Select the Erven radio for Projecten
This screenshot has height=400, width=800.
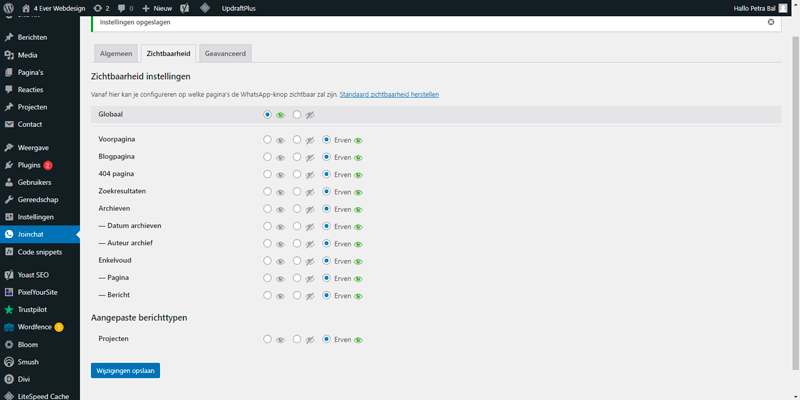pyautogui.click(x=327, y=339)
